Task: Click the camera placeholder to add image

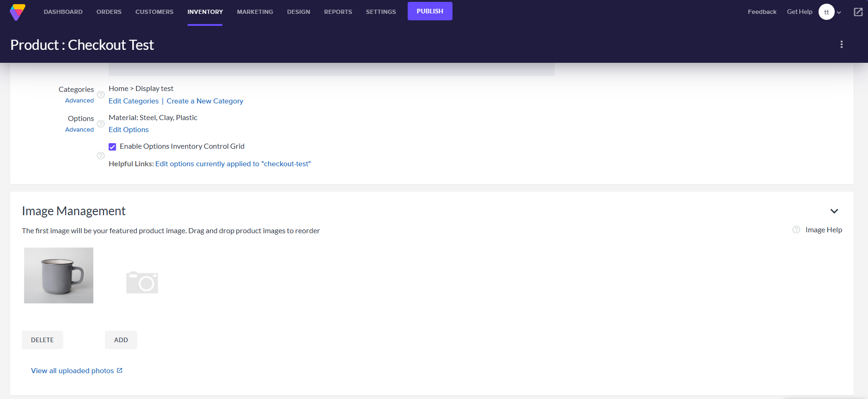Action: 142,282
